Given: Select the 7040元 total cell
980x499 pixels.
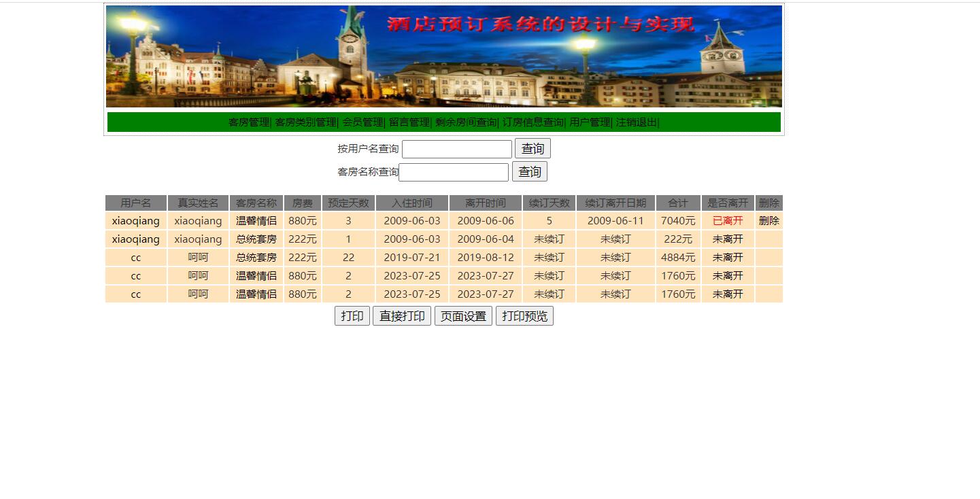Looking at the screenshot, I should [678, 221].
